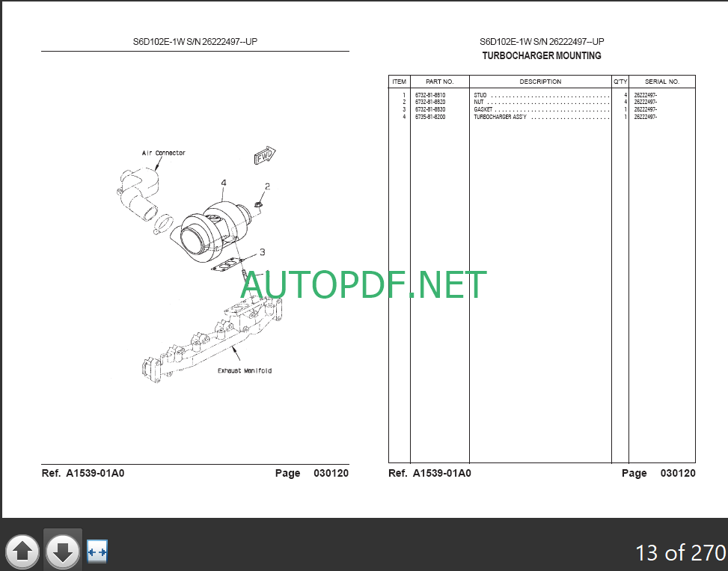The height and width of the screenshot is (571, 728).
Task: Click the ITEM column header
Action: pos(400,82)
